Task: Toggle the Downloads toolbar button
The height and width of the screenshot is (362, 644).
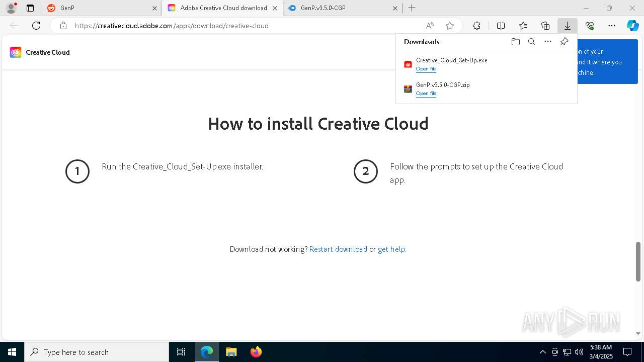Action: click(567, 26)
